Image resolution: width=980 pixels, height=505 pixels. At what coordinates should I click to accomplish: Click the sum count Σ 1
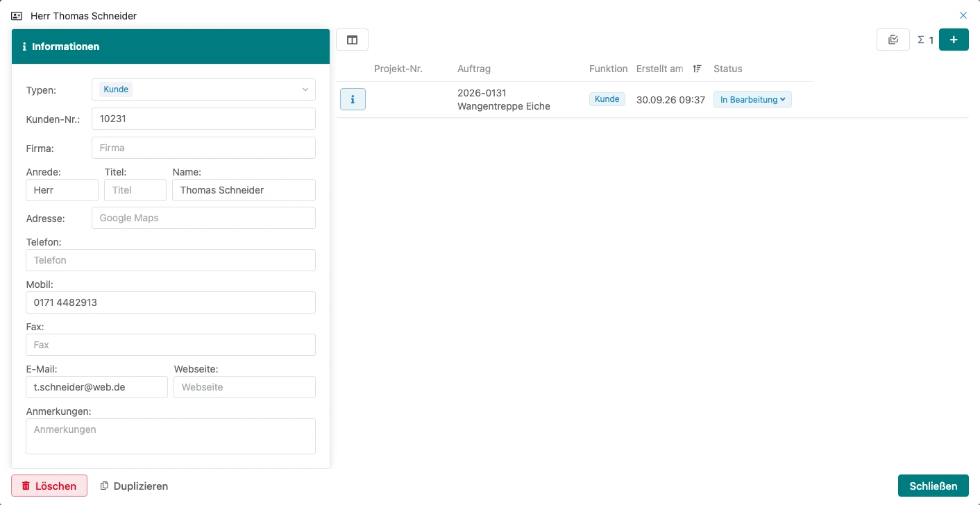926,40
